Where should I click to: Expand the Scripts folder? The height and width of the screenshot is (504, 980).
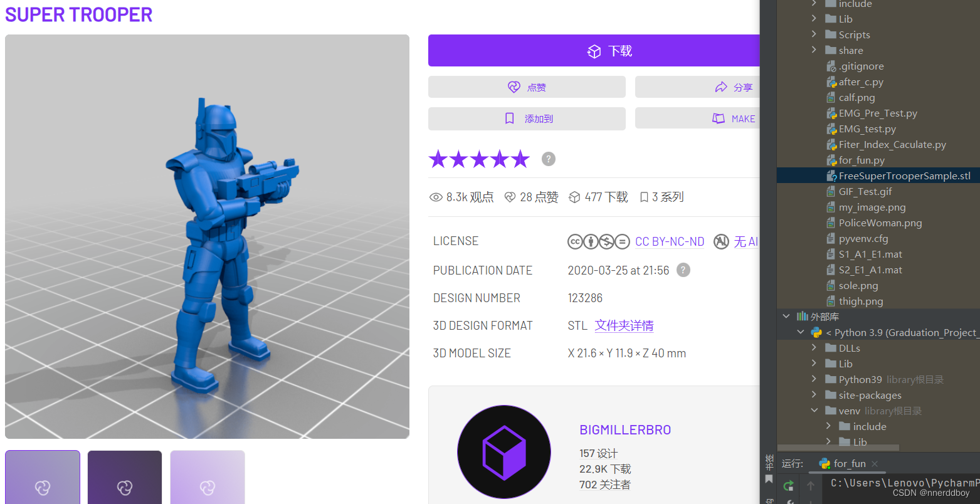(814, 34)
